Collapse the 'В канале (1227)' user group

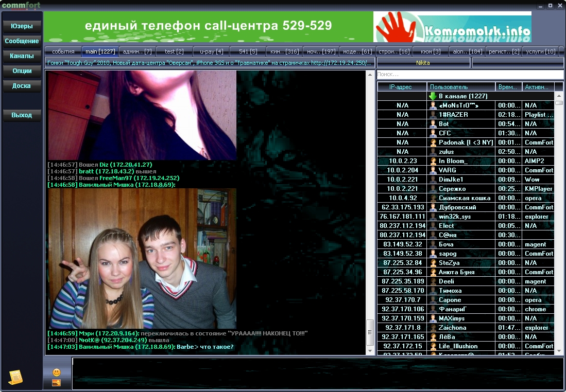click(x=433, y=96)
